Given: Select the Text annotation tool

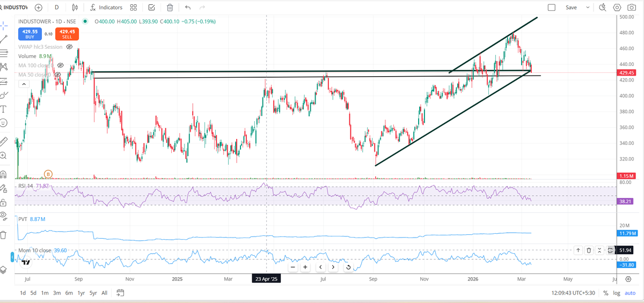Looking at the screenshot, I should point(4,109).
